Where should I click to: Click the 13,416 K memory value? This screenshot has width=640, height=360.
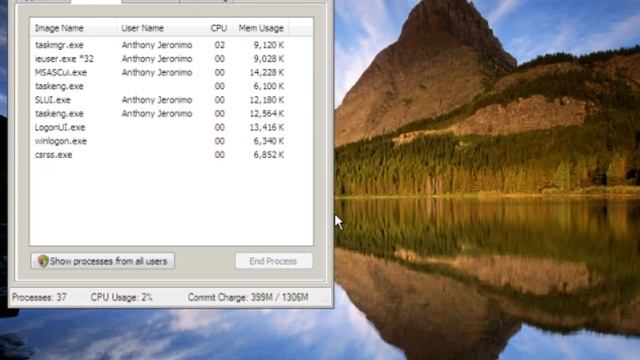[x=267, y=127]
